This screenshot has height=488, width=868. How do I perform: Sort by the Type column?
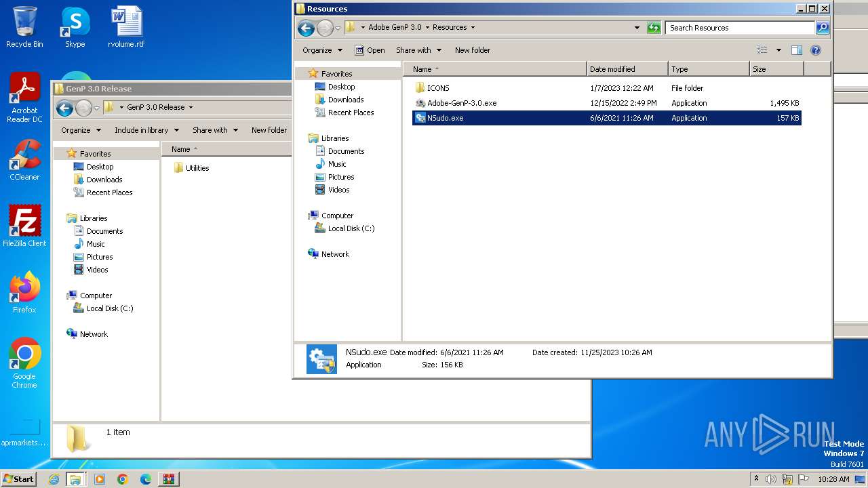[x=709, y=69]
